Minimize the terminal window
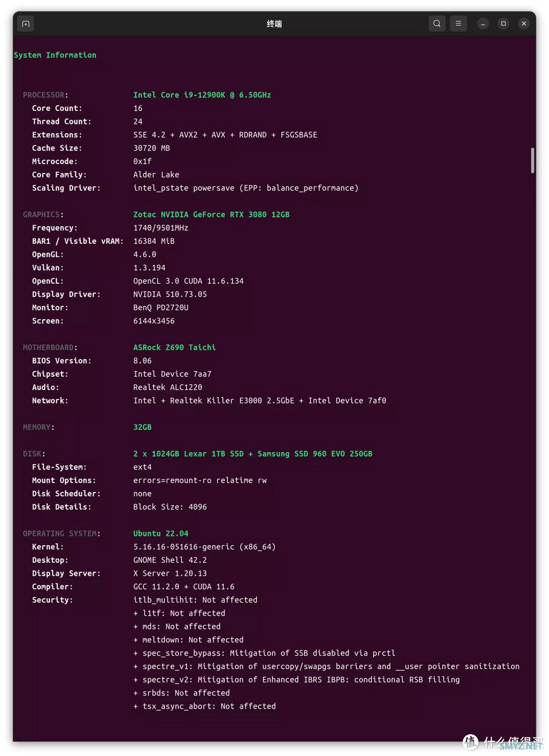Image resolution: width=549 pixels, height=756 pixels. (x=483, y=23)
